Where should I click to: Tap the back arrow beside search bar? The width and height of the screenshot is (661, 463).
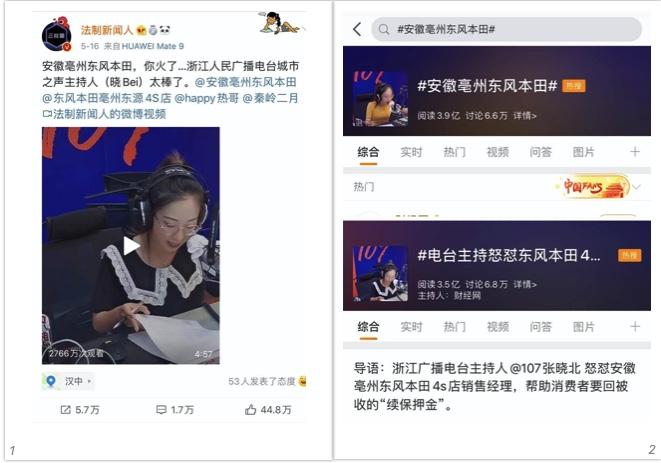coord(357,29)
